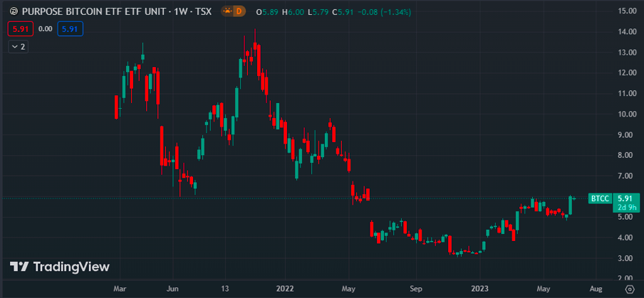The height and width of the screenshot is (298, 644).
Task: Click the 0.00 spread value
Action: point(45,29)
